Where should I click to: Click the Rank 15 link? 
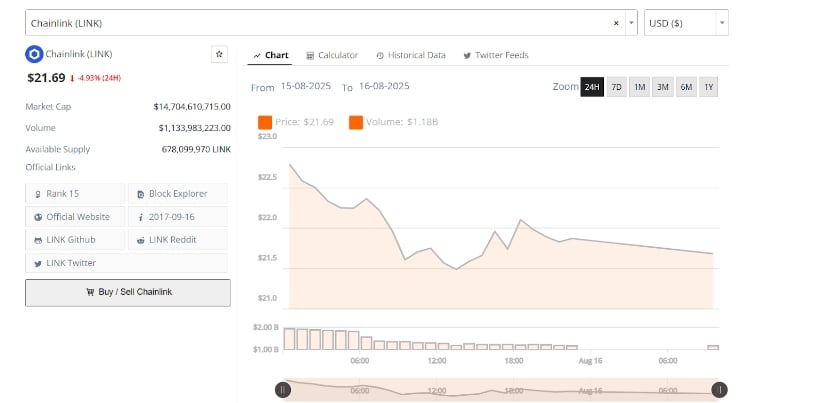(x=75, y=194)
